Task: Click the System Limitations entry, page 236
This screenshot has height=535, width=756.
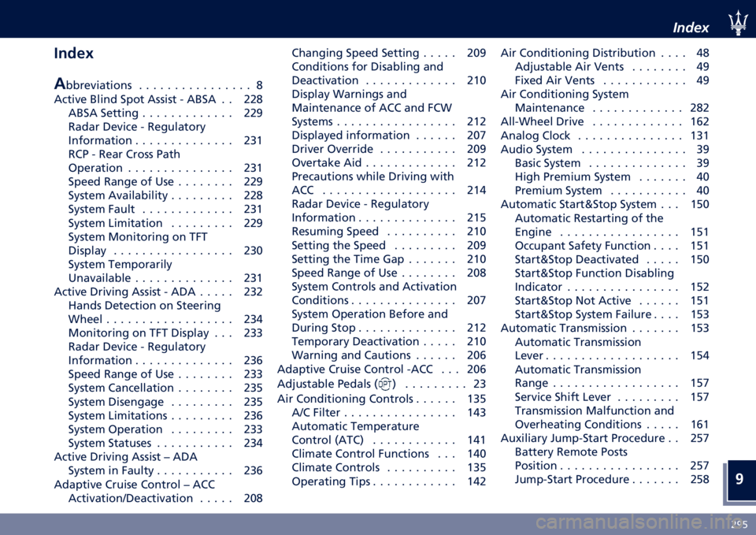Action: (x=165, y=415)
